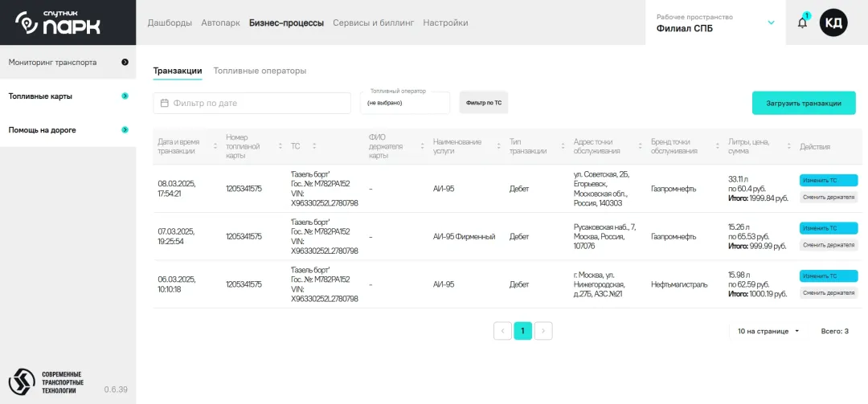Screen dimensions: 868x404
Task: Click arrow icon beside Помощь на дороге
Action: (x=125, y=129)
